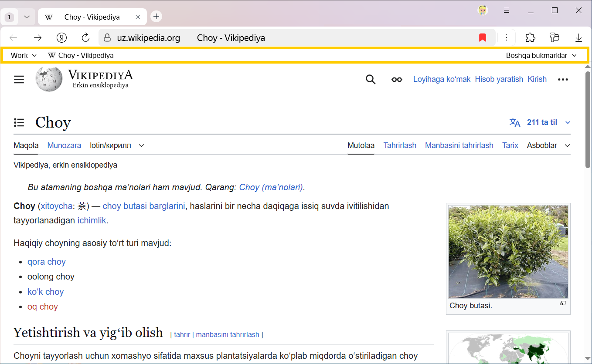
Task: Open the downloads arrow icon
Action: pos(578,38)
